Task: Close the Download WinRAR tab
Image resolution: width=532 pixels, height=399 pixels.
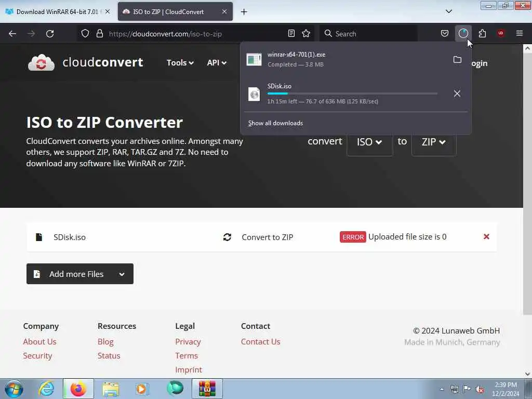Action: coord(108,11)
